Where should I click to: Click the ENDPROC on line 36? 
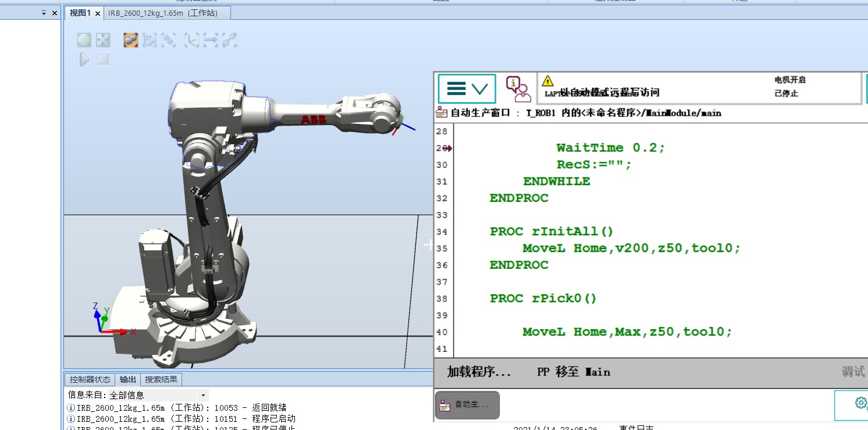click(519, 265)
